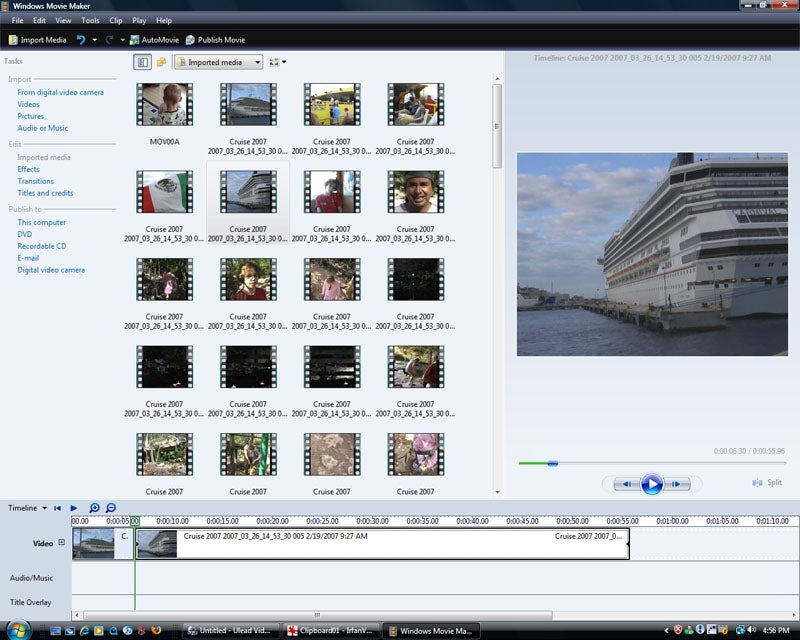Select the smiling man with cap clip
The height and width of the screenshot is (640, 800).
[415, 192]
